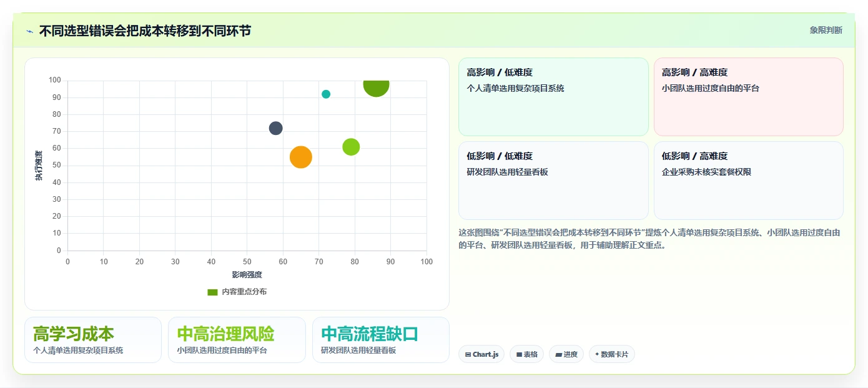The width and height of the screenshot is (868, 388).
Task: Click the Chart.js tag
Action: pos(481,354)
